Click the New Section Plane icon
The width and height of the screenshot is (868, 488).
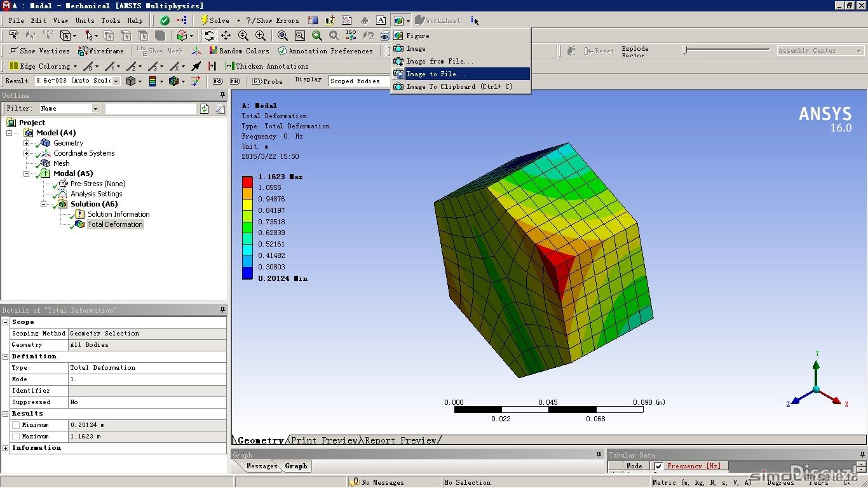312,20
